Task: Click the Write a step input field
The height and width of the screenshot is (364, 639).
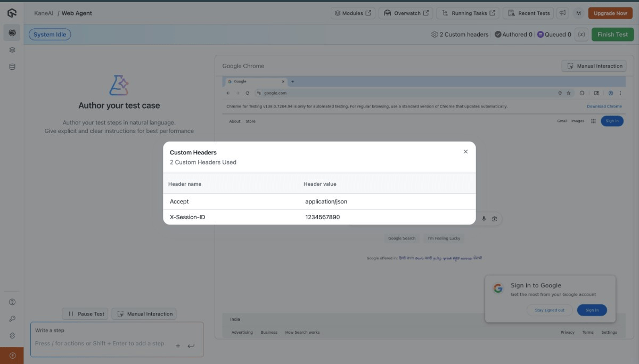Action: pos(101,343)
